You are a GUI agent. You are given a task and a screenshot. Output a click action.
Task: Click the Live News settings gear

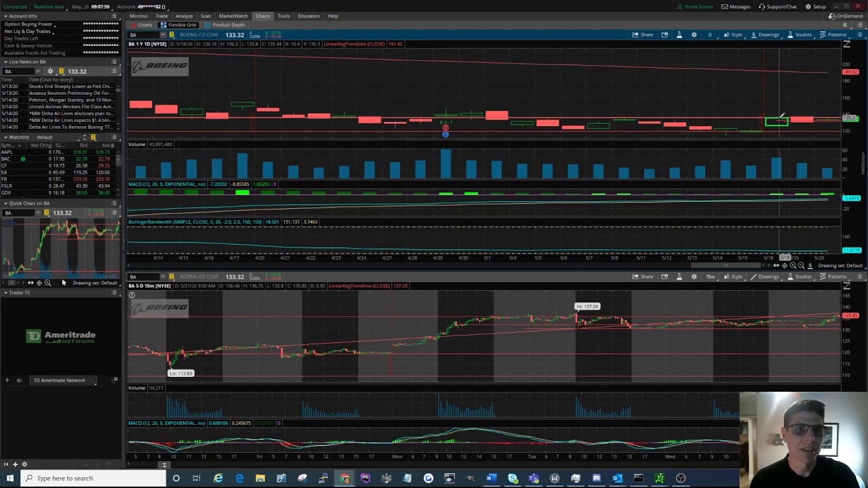[50, 71]
